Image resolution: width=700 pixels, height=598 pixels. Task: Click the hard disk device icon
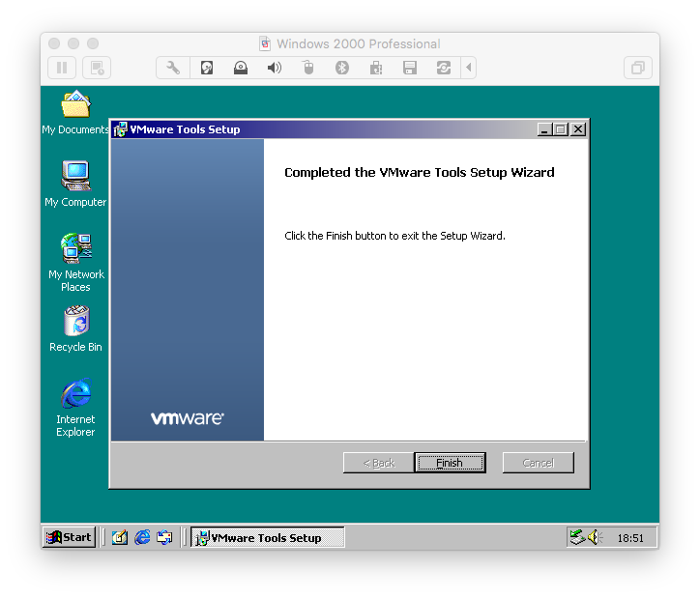point(207,68)
